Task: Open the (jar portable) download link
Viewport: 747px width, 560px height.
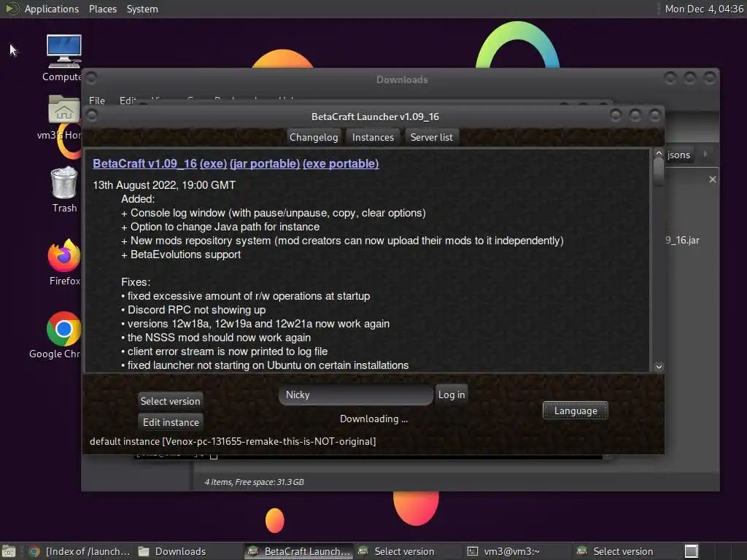Action: pos(264,163)
